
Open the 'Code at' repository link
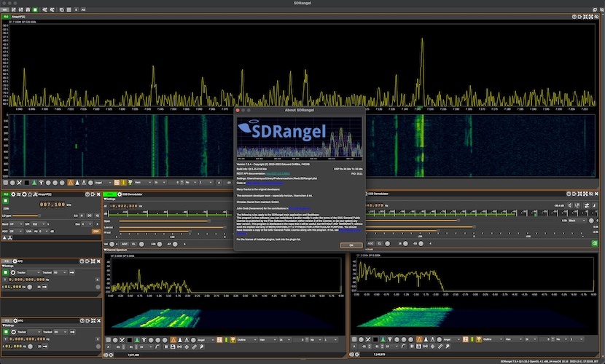265,183
